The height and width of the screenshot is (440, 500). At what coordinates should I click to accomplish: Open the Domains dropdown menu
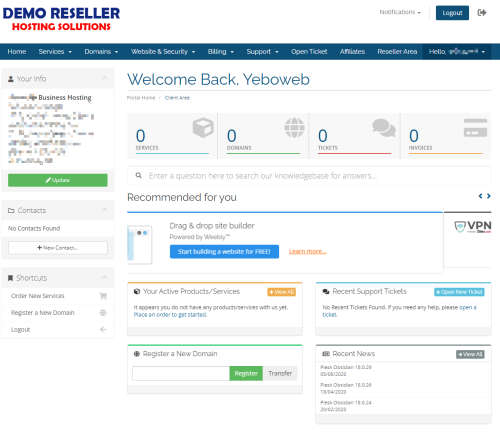coord(101,52)
